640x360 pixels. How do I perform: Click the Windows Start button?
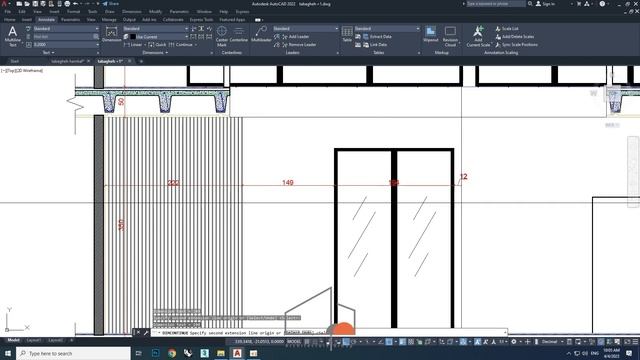(x=8, y=353)
